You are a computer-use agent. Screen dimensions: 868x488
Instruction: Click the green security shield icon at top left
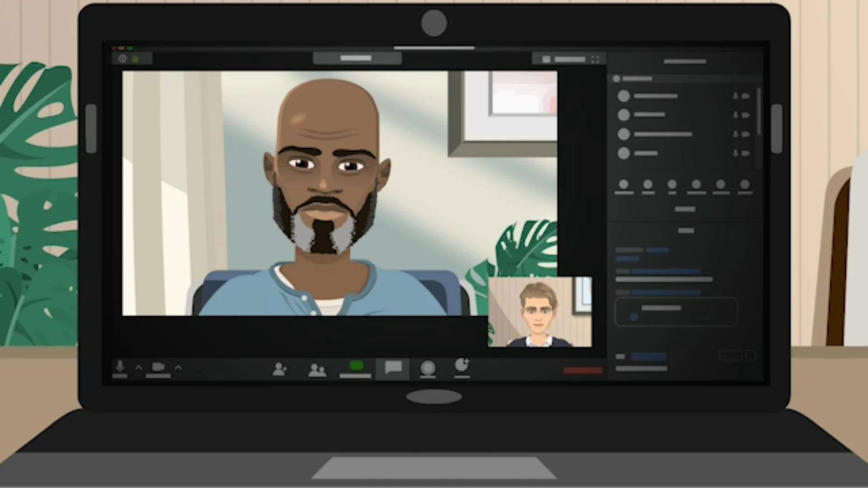(135, 59)
